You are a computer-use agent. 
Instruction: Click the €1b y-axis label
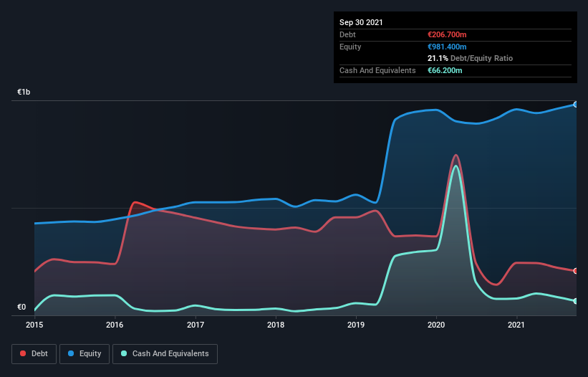(x=24, y=92)
